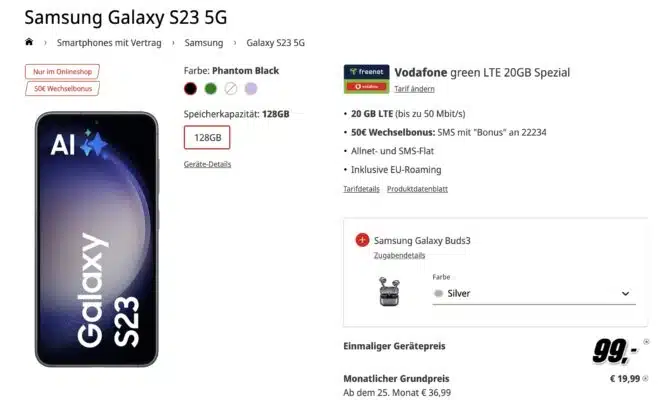664x400 pixels.
Task: Click the Tarif ändern link
Action: [x=414, y=89]
